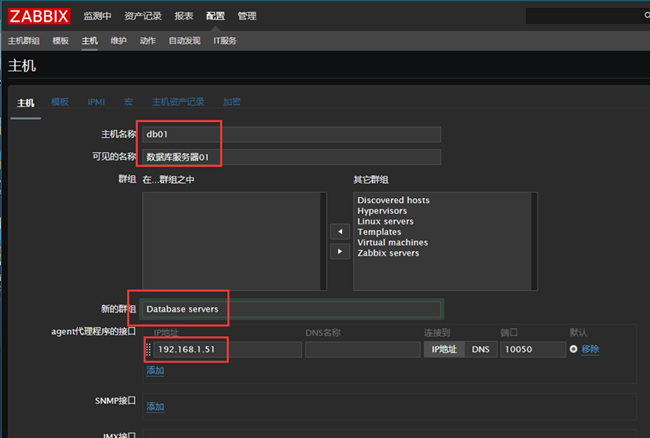Go to the 动作 submenu item
This screenshot has height=438, width=650.
tap(148, 41)
